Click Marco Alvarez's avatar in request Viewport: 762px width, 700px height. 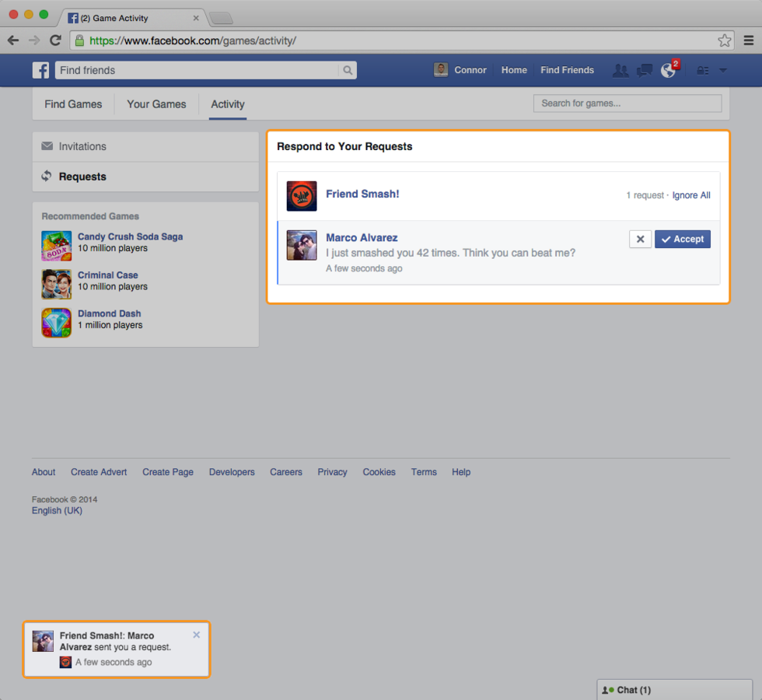tap(302, 245)
